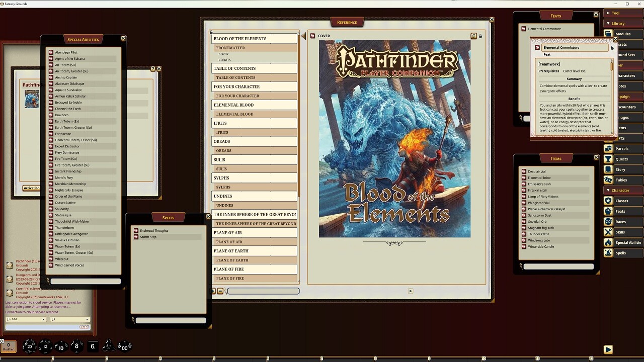Adjust the page slider below the reference book
Viewport: 644px width, 362px height.
pyautogui.click(x=263, y=291)
